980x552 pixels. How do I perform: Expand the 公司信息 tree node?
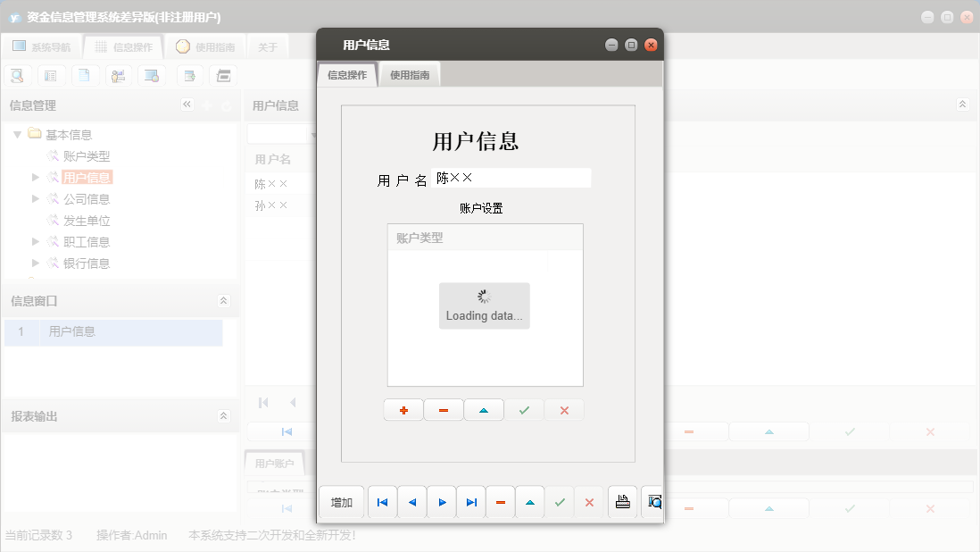click(35, 198)
